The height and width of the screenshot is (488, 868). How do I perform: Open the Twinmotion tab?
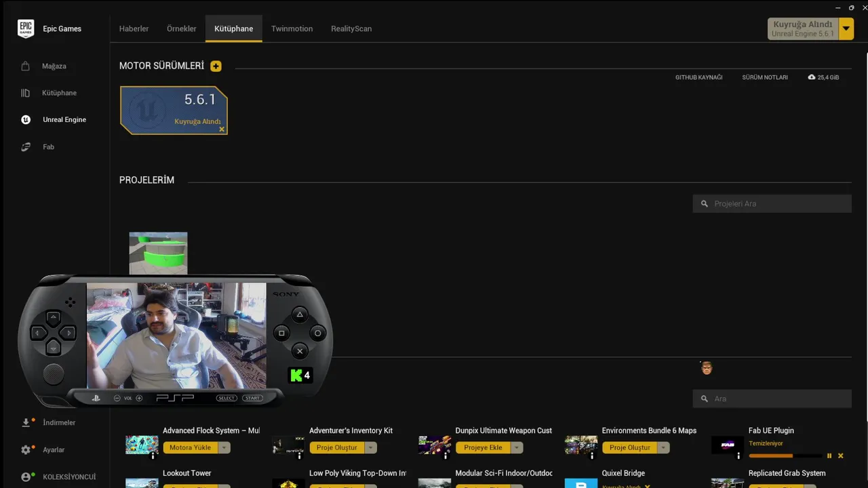click(x=292, y=28)
